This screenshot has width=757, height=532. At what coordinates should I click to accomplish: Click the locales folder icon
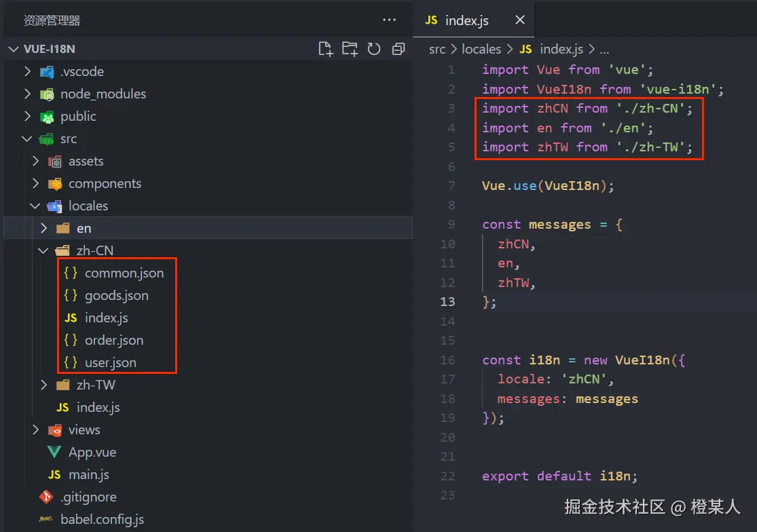[54, 206]
